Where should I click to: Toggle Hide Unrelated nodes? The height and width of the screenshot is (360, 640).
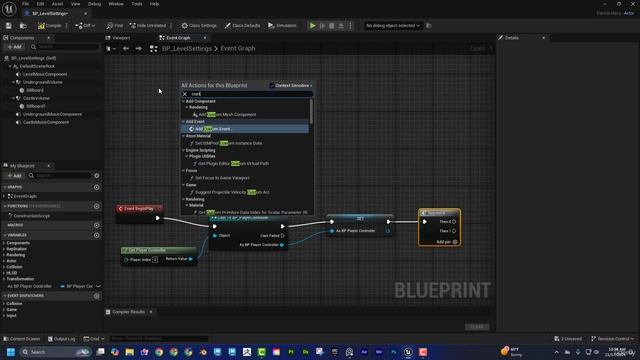148,26
